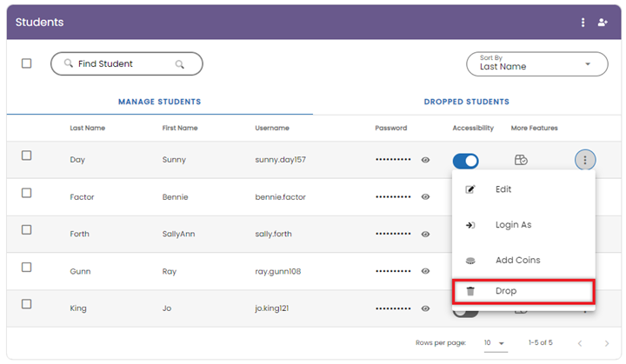Image resolution: width=626 pixels, height=364 pixels.
Task: Toggle accessibility switch for Sunny Day
Action: (x=465, y=161)
